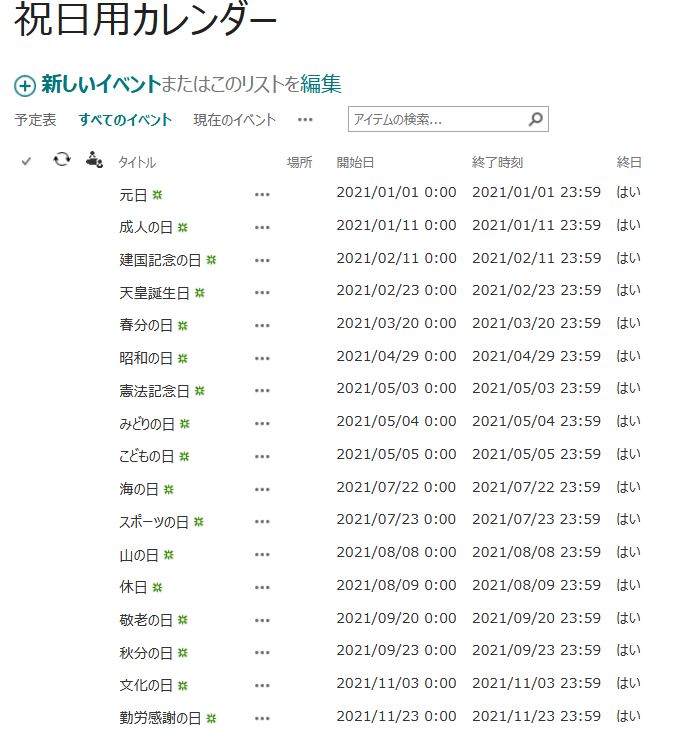This screenshot has height=747, width=689.
Task: Open ellipsis menu for 建国記念の日
Action: pyautogui.click(x=262, y=261)
